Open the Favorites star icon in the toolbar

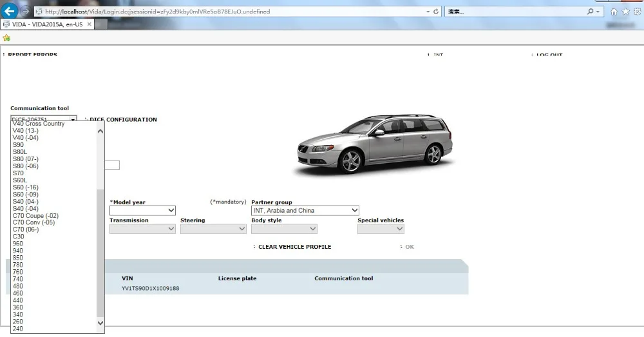coord(625,12)
